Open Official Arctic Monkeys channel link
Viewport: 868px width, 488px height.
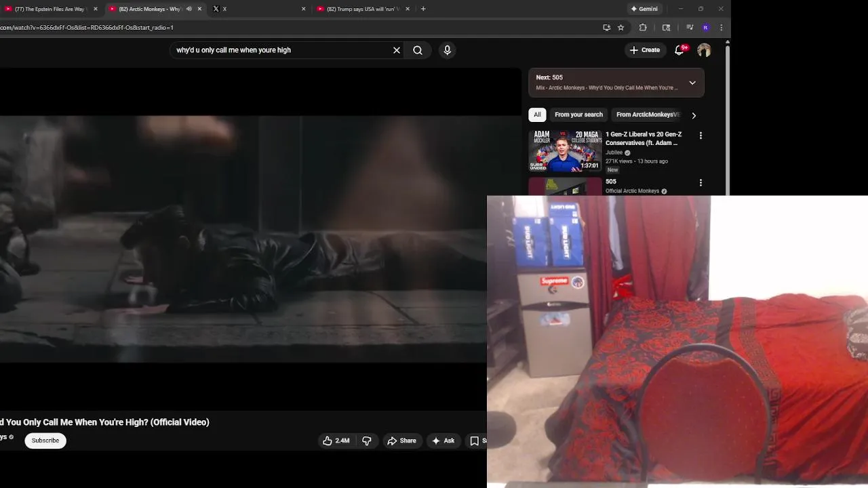pyautogui.click(x=632, y=191)
